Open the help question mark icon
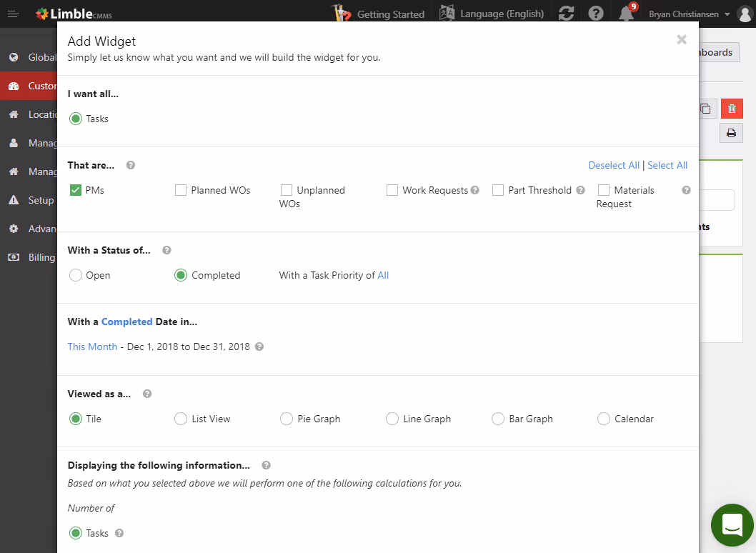The width and height of the screenshot is (756, 553). [595, 13]
